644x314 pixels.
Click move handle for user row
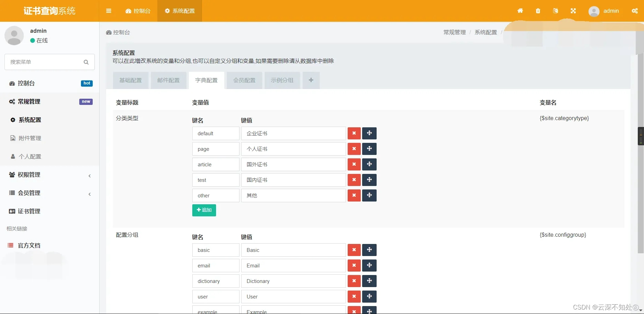(369, 296)
